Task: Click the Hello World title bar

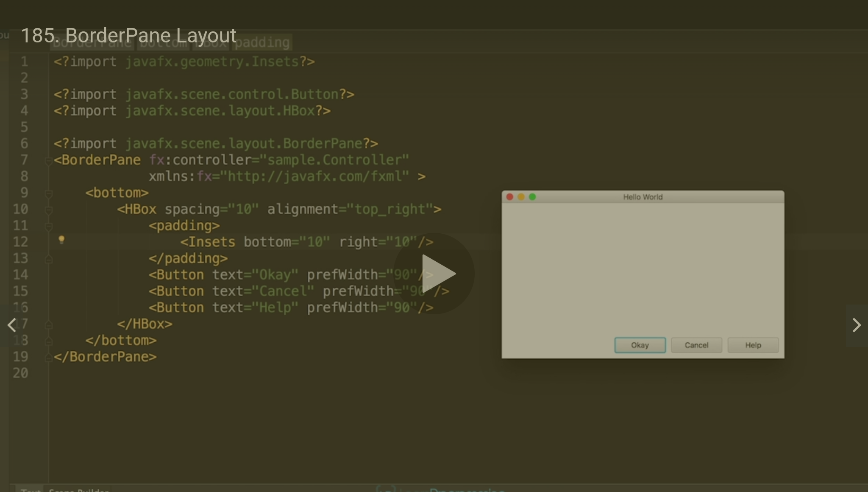Action: [x=643, y=197]
